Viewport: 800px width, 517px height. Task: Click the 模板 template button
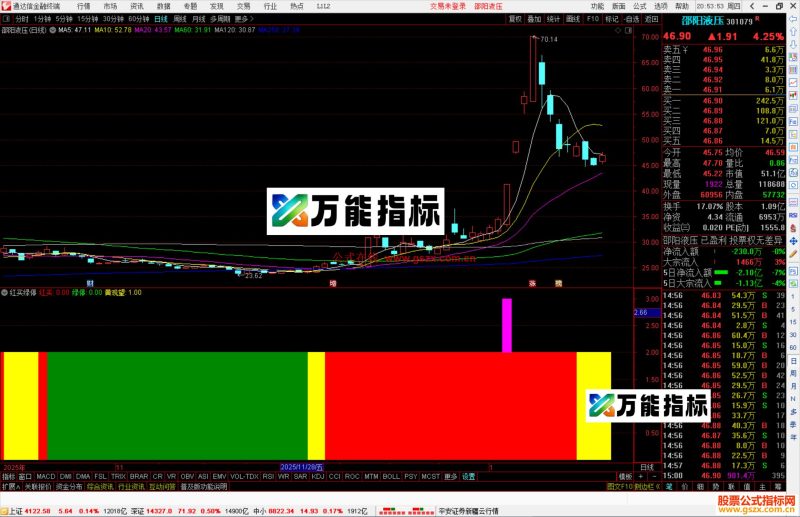[x=625, y=476]
